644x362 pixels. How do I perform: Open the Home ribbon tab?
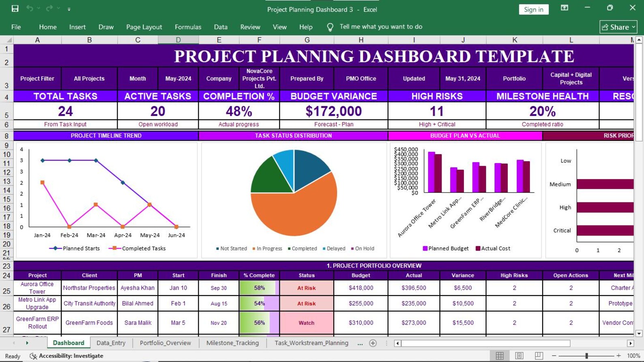click(48, 27)
